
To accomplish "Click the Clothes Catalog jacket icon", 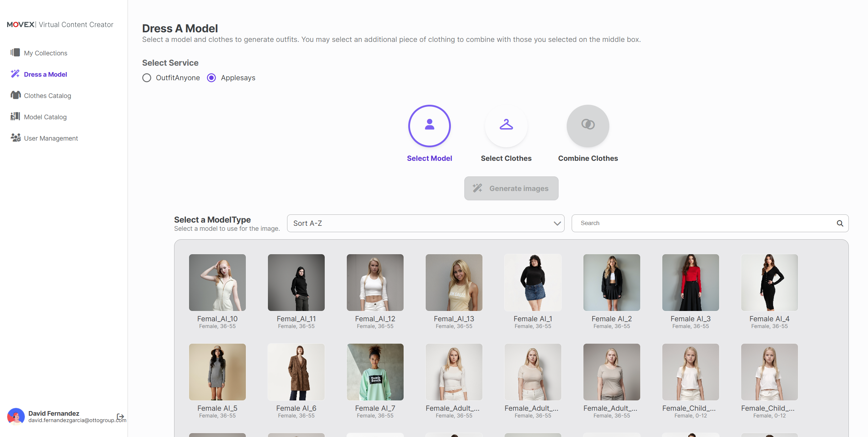I will coord(16,95).
